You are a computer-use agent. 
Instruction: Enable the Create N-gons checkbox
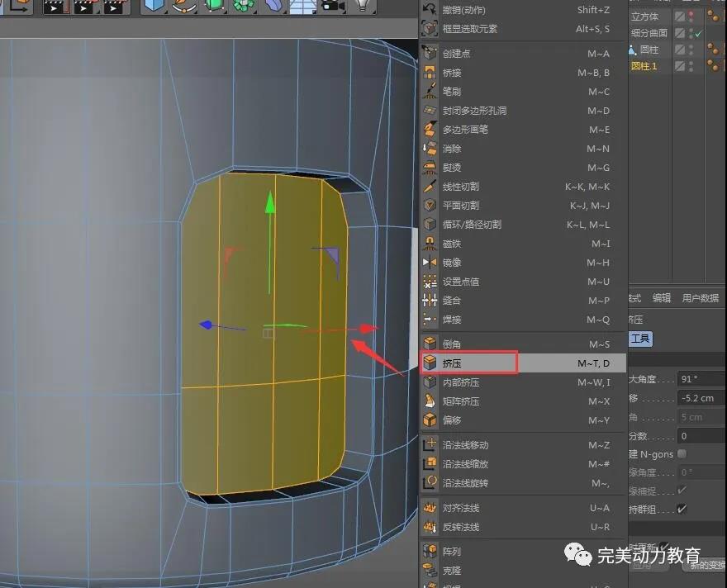682,454
